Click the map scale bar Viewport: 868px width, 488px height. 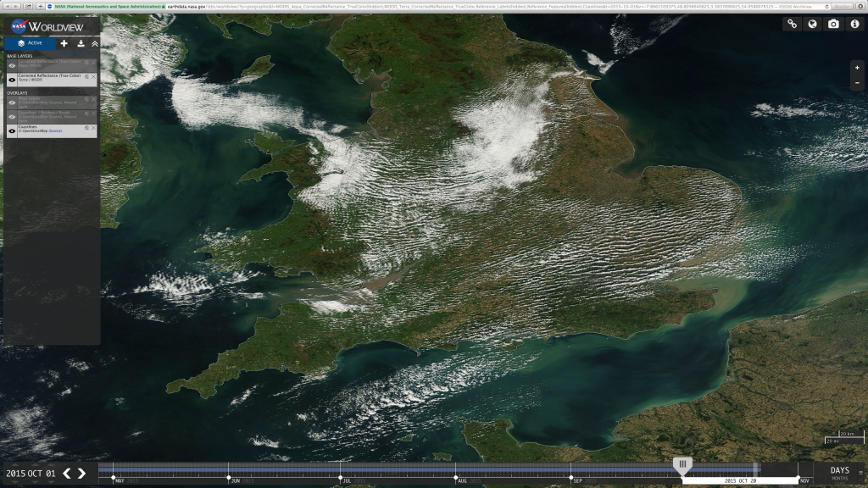[x=844, y=437]
